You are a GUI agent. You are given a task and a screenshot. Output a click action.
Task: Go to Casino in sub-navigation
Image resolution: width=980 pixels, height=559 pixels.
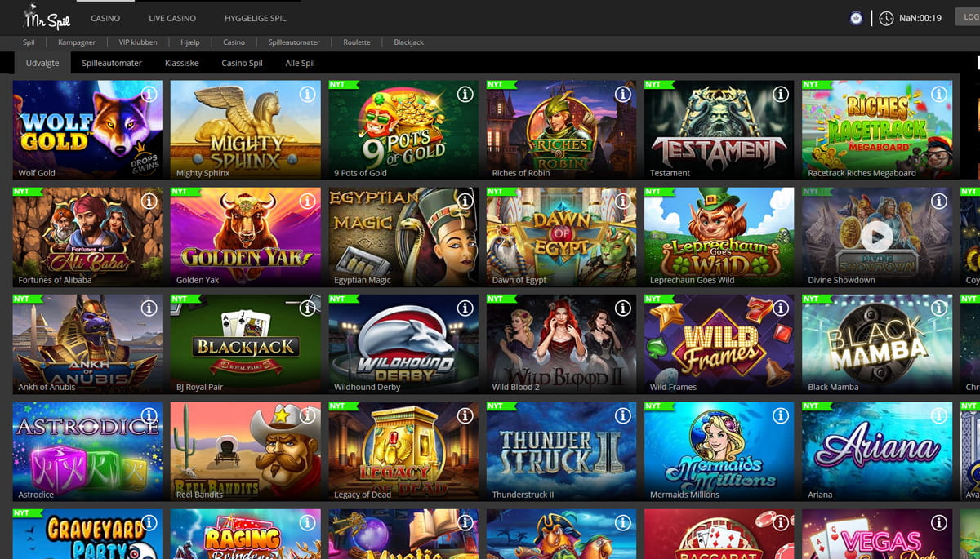click(x=234, y=42)
